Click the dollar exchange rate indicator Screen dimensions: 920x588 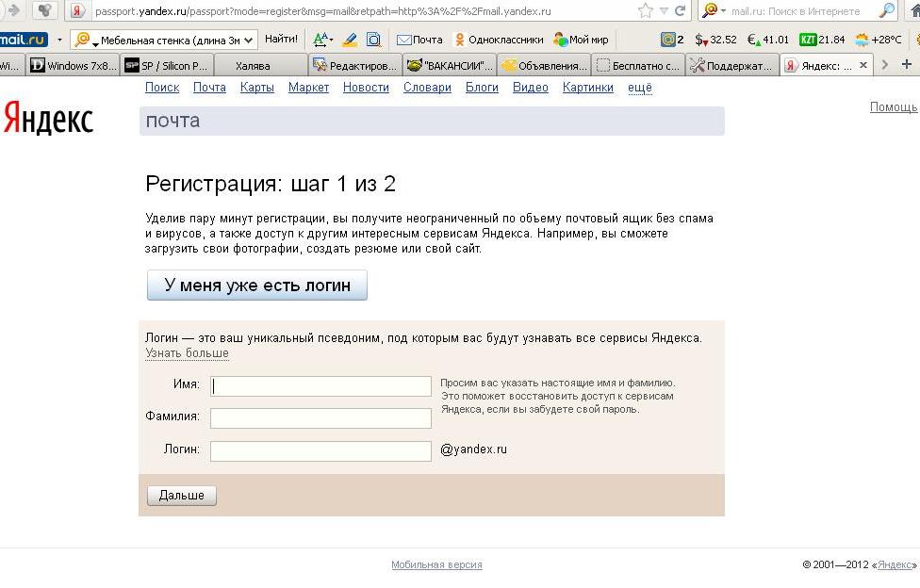715,40
